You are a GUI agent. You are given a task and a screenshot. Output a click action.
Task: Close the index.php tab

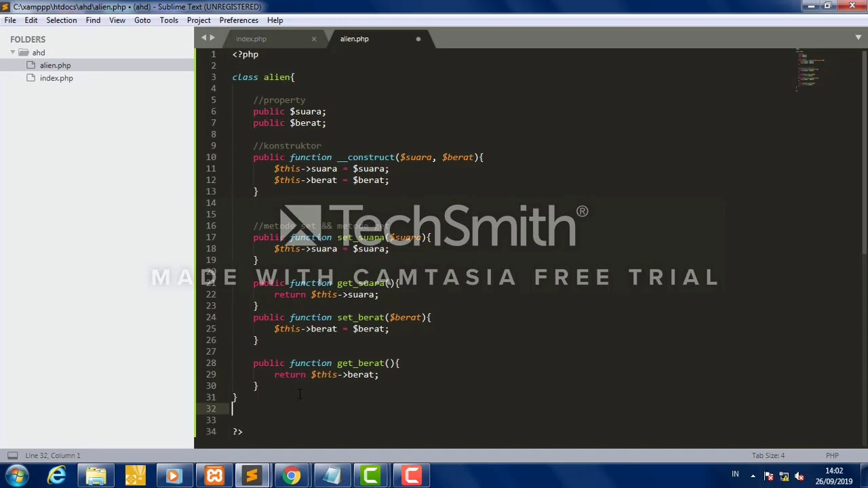pos(314,39)
